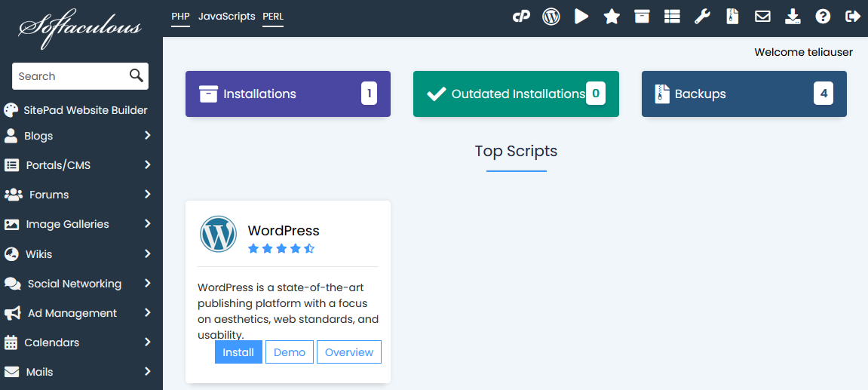Click the search magnifier icon
This screenshot has width=868, height=390.
coord(136,76)
